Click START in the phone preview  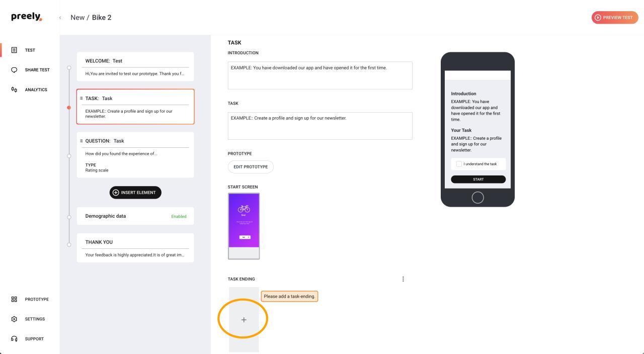tap(478, 180)
